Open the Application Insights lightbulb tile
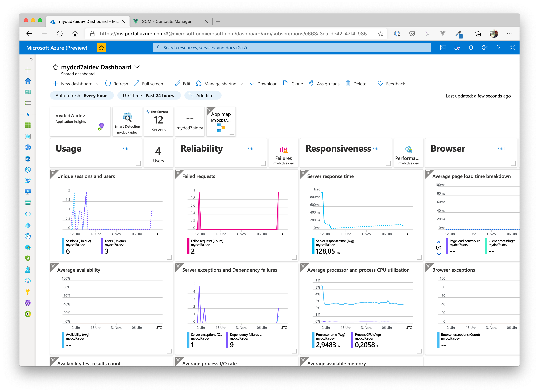This screenshot has height=392, width=539. pos(80,122)
